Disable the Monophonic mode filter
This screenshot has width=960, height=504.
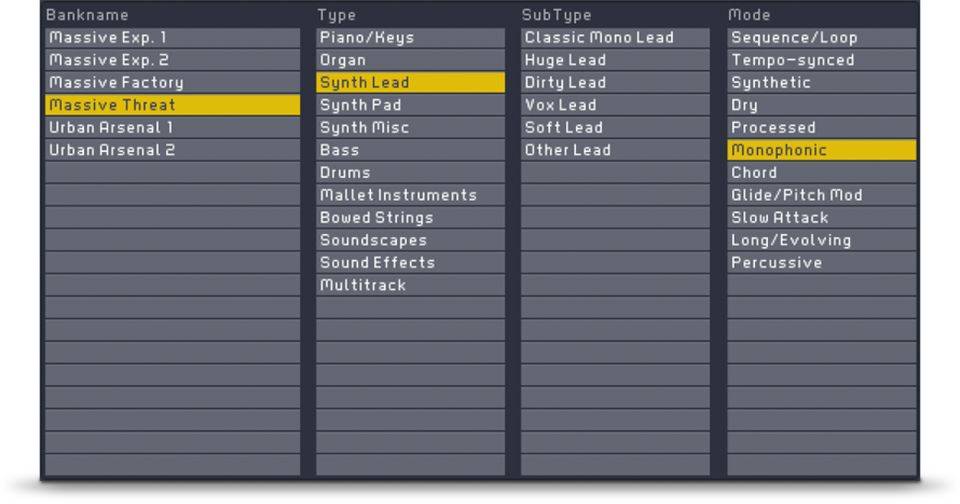[x=821, y=150]
